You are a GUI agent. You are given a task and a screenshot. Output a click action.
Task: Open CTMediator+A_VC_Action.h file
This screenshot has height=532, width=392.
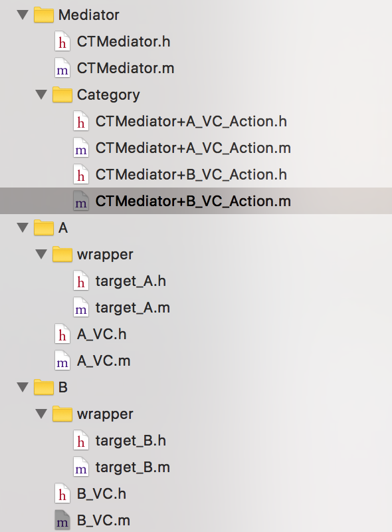tap(191, 122)
